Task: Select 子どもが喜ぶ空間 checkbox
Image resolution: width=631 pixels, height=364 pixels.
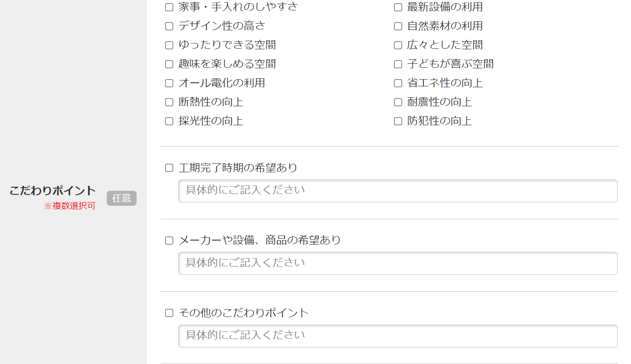Action: click(x=398, y=64)
